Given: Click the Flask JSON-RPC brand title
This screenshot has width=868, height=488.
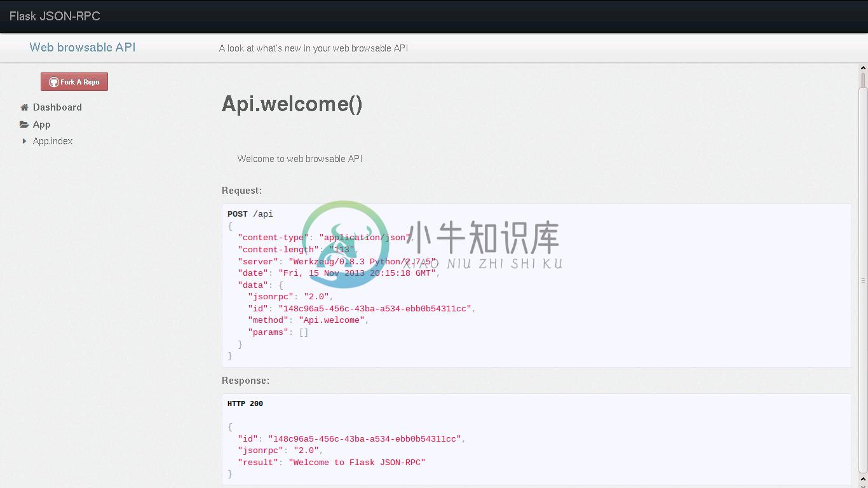Looking at the screenshot, I should click(x=55, y=16).
